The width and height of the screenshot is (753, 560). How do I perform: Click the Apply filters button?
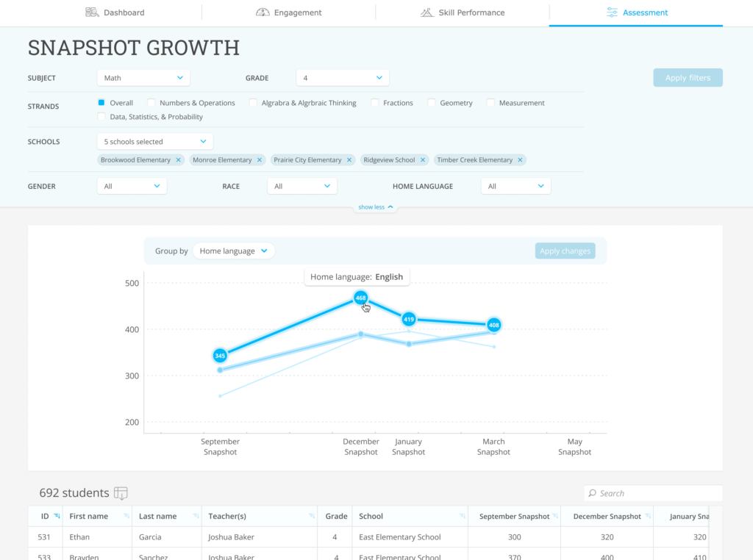[x=687, y=77]
